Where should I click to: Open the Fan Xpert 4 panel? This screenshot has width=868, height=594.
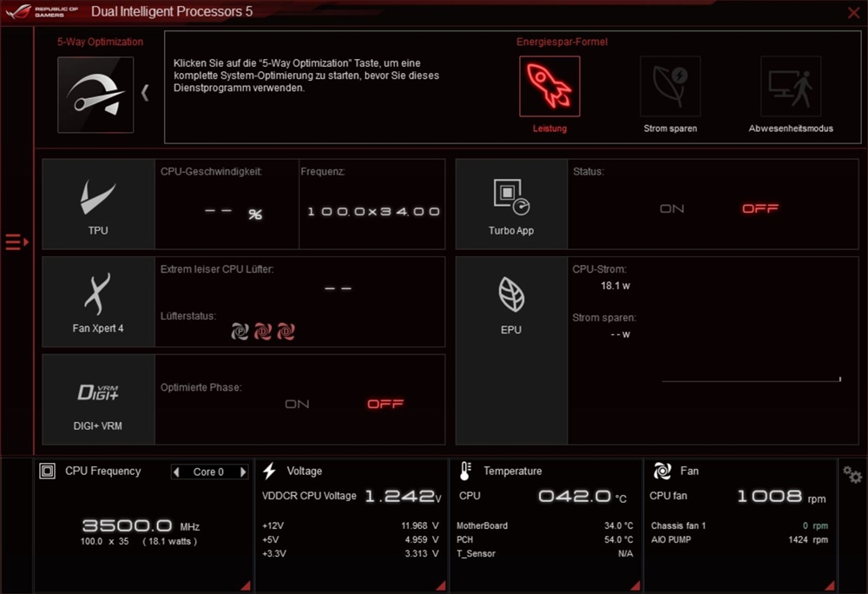tap(99, 301)
